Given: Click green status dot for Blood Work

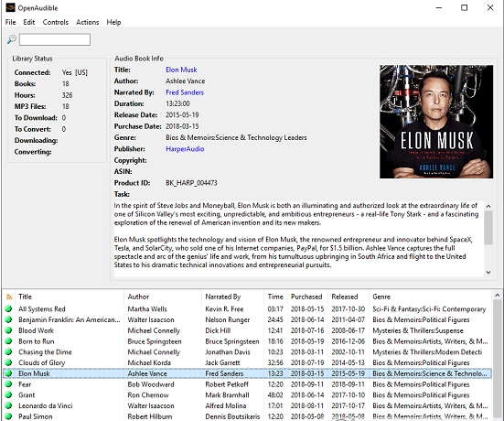Looking at the screenshot, I should point(8,330).
